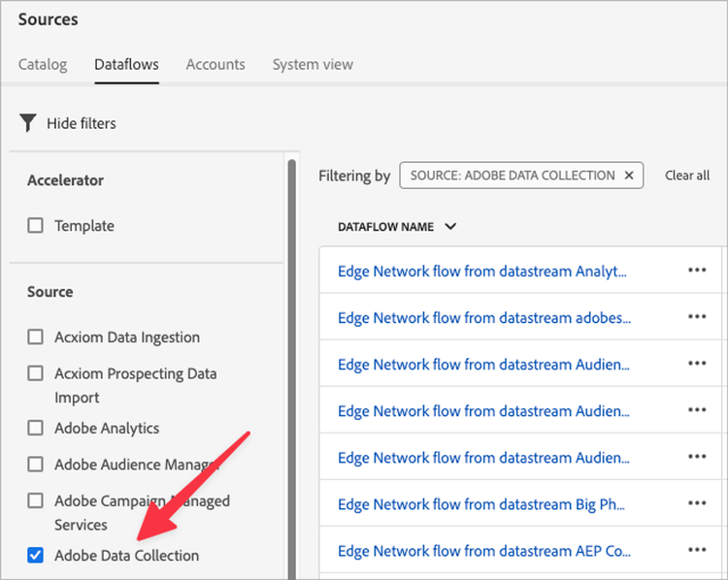The height and width of the screenshot is (580, 728).
Task: Switch to the Catalog tab
Action: [x=43, y=64]
